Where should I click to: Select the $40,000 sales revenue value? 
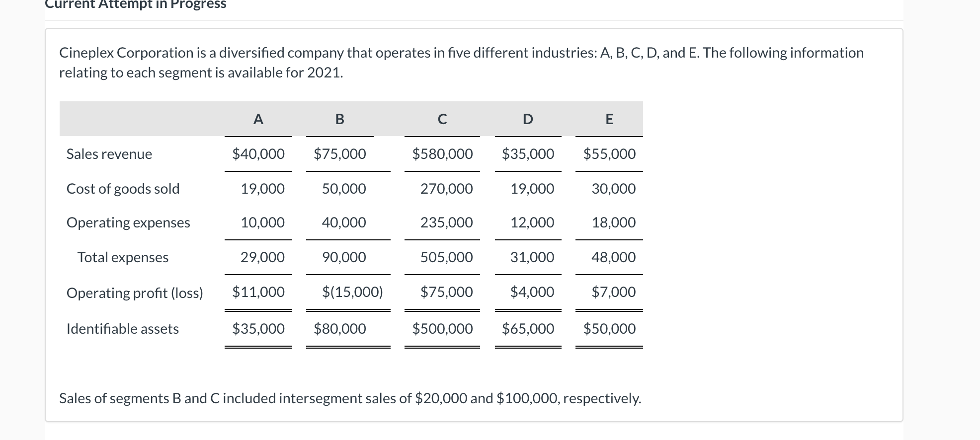[x=258, y=154]
